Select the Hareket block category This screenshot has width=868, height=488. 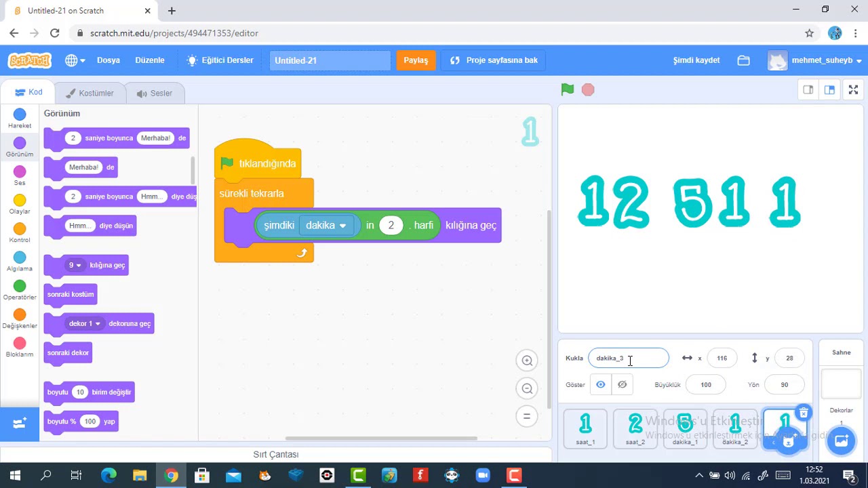20,119
